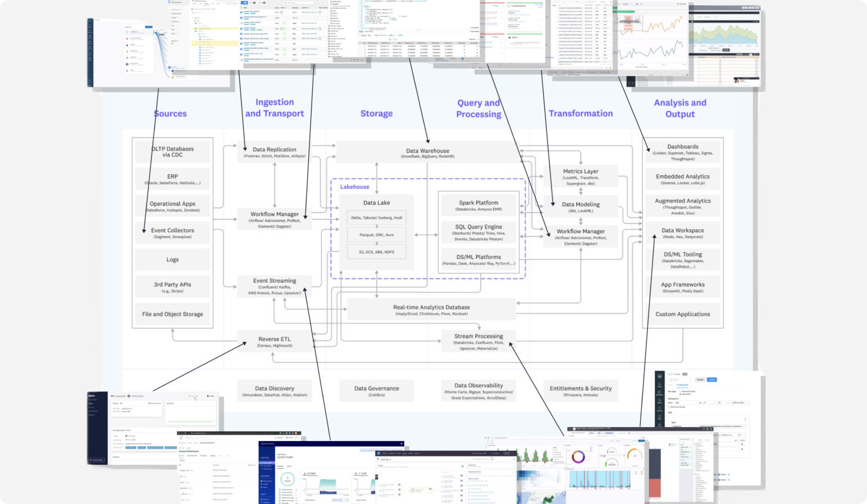Click the Parquet, ORC, Avro row

coord(376,235)
